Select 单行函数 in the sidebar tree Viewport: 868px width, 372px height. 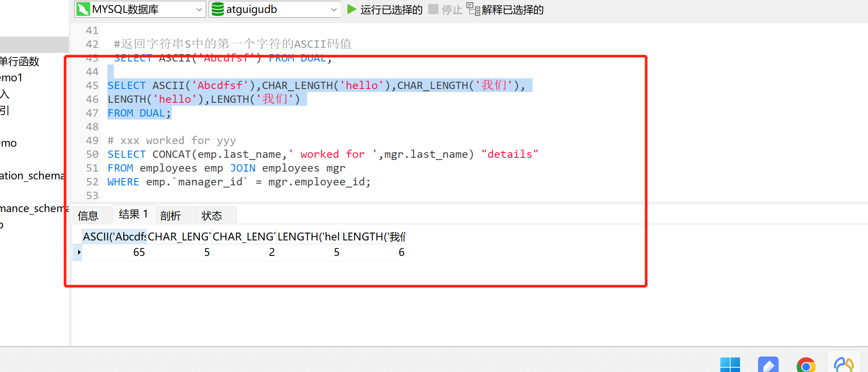(19, 61)
